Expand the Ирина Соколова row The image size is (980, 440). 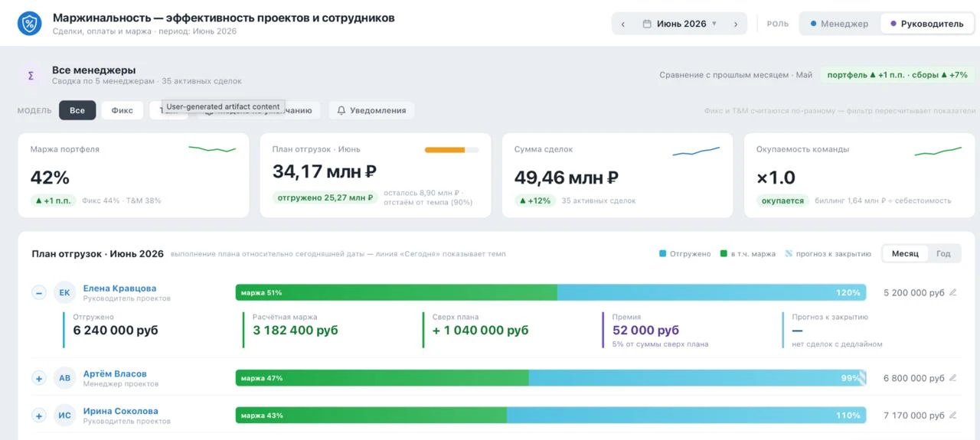click(x=39, y=416)
